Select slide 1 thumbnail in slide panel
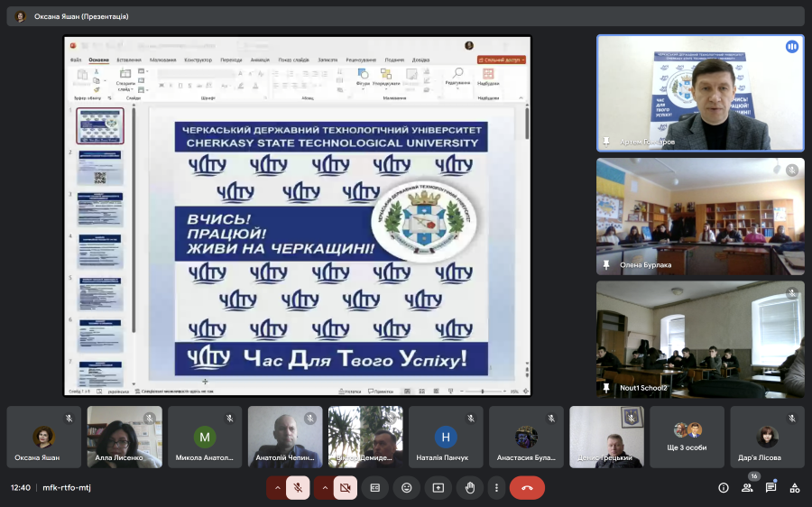 click(x=100, y=125)
